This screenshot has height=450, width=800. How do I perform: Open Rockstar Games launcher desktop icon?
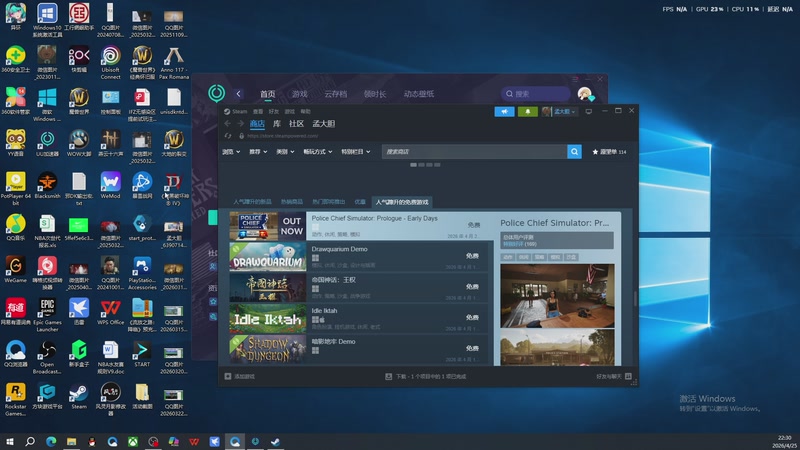click(x=15, y=399)
